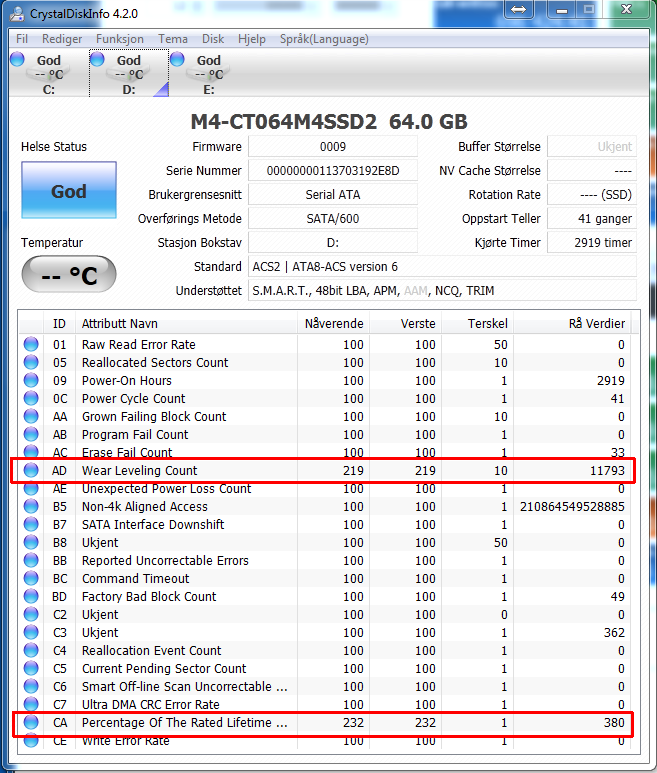
Task: Click the ID column header
Action: [59, 324]
